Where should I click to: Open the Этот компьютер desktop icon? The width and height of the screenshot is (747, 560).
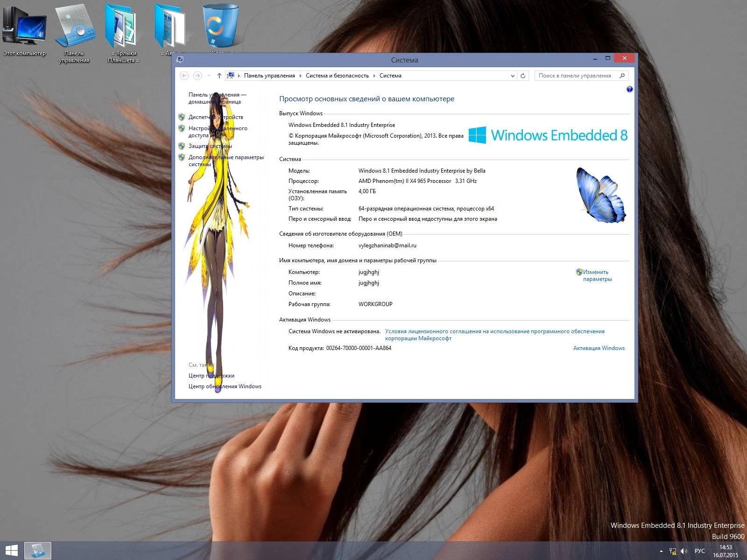[x=24, y=31]
